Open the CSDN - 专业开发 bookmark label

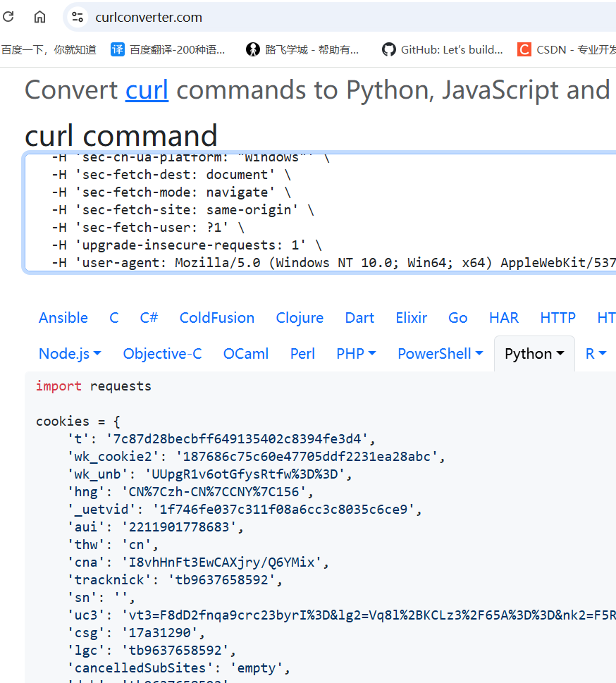click(x=576, y=49)
